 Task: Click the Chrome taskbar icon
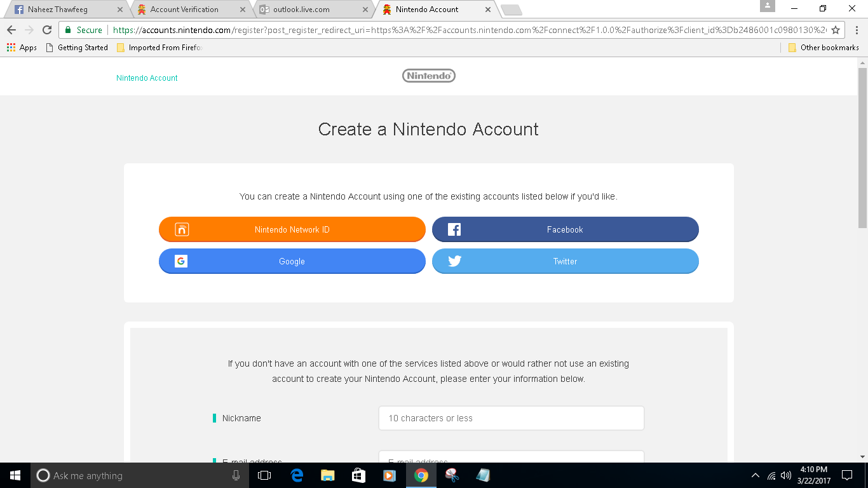pos(421,475)
